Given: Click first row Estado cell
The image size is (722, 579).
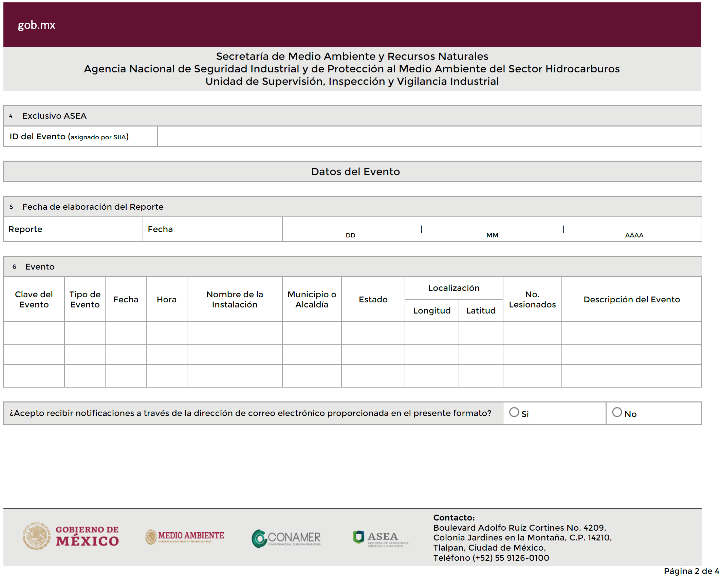Looking at the screenshot, I should coord(373,333).
